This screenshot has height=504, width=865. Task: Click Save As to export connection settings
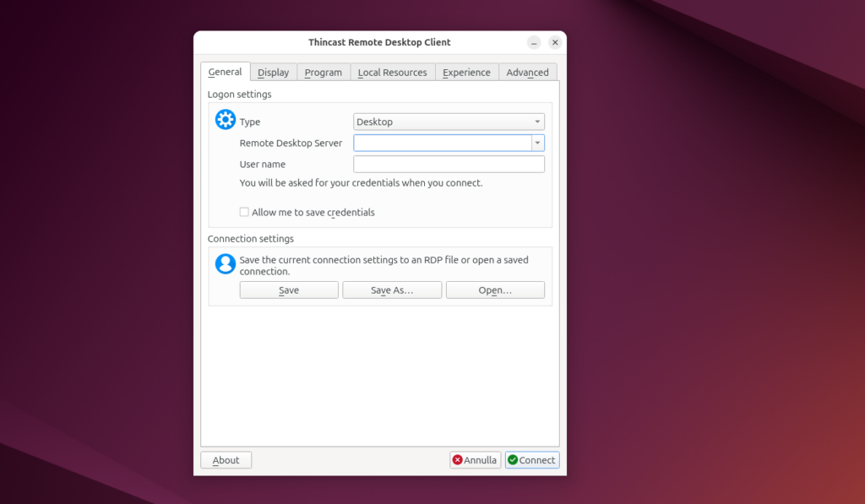[392, 290]
